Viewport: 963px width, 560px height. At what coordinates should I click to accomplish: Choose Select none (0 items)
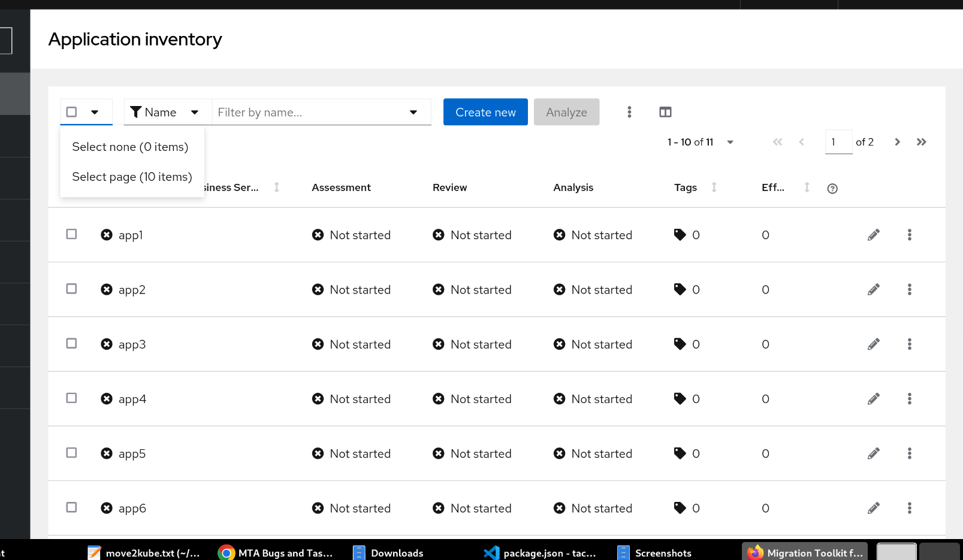[x=130, y=147]
